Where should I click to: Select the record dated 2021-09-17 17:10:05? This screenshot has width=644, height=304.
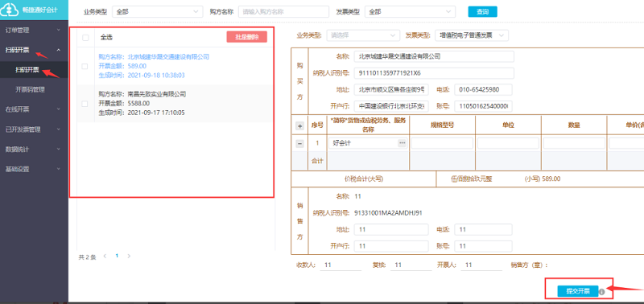point(175,104)
